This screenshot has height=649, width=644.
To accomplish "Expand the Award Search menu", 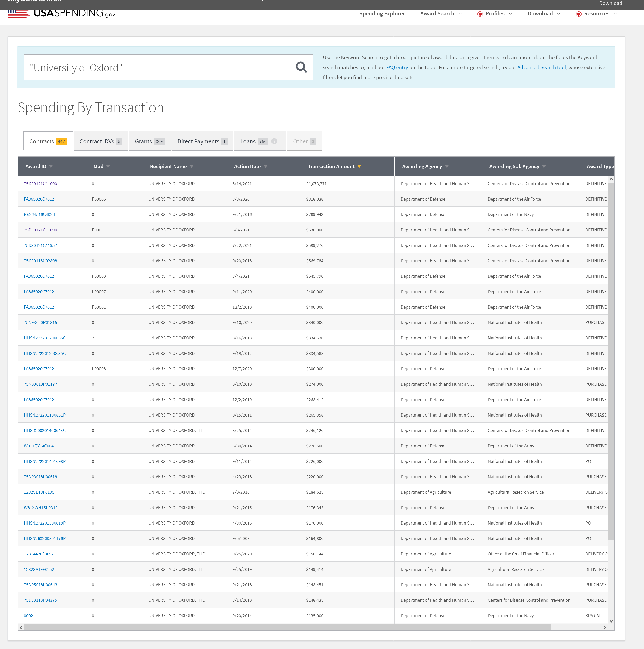I will (441, 14).
